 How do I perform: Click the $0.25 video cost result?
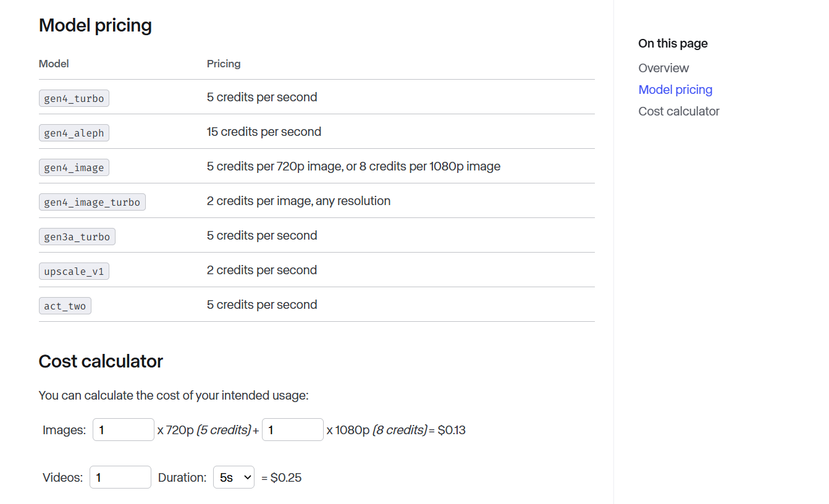click(x=286, y=477)
